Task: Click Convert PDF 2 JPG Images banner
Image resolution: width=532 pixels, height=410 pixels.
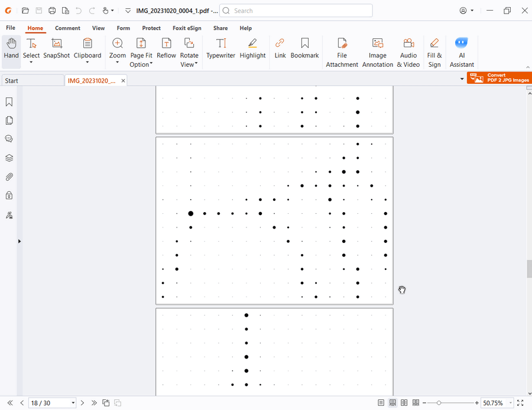Action: 499,77
